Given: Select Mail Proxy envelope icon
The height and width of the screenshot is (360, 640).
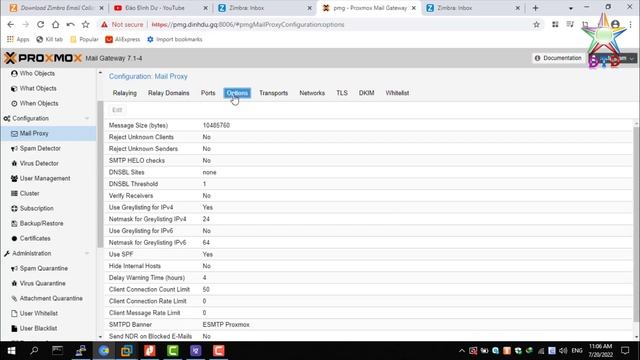Looking at the screenshot, I should click(x=14, y=133).
